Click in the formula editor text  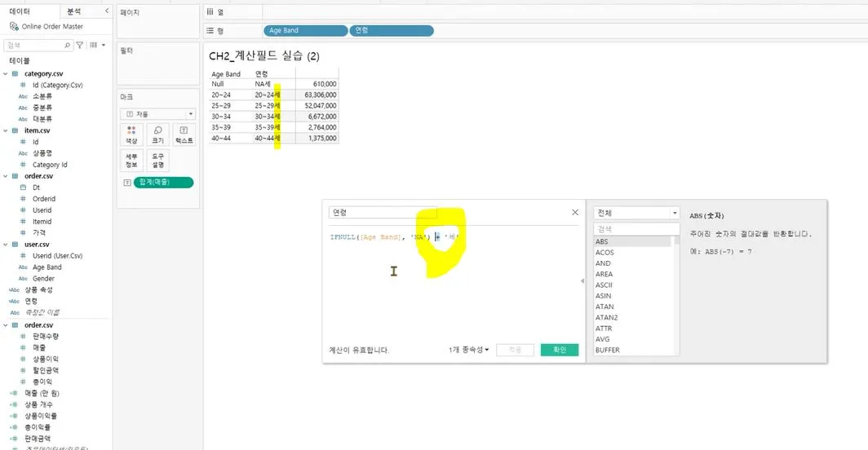(x=395, y=237)
